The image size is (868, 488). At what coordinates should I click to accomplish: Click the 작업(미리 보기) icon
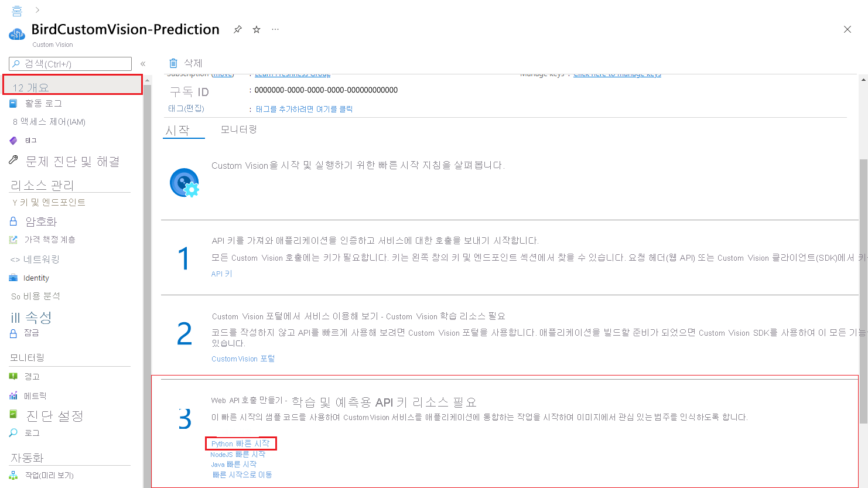13,475
